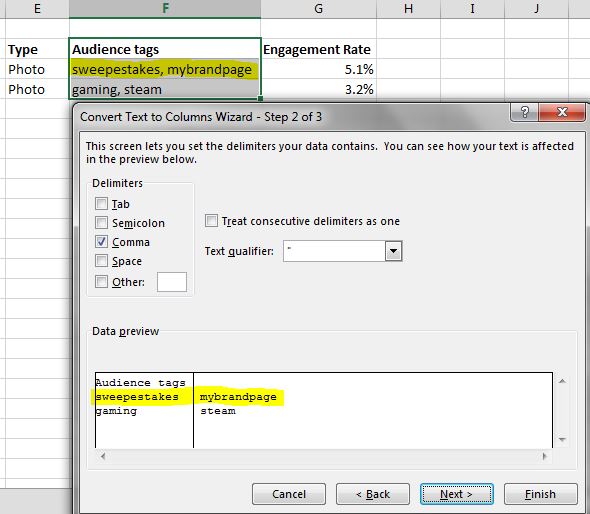The height and width of the screenshot is (514, 590).
Task: Click the data preview scroll left arrow
Action: point(103,456)
